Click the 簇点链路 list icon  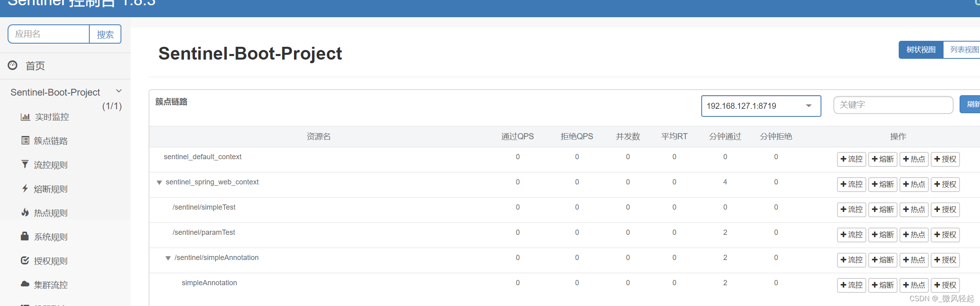[25, 140]
